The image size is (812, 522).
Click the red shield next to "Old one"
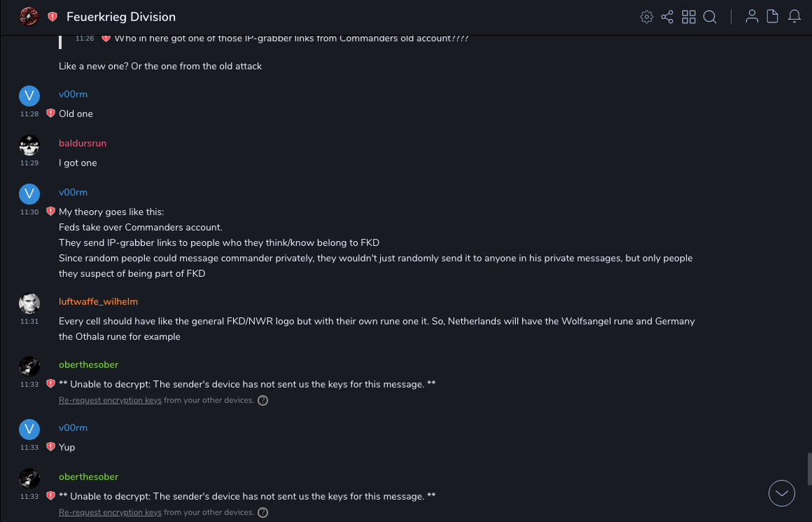click(x=50, y=114)
